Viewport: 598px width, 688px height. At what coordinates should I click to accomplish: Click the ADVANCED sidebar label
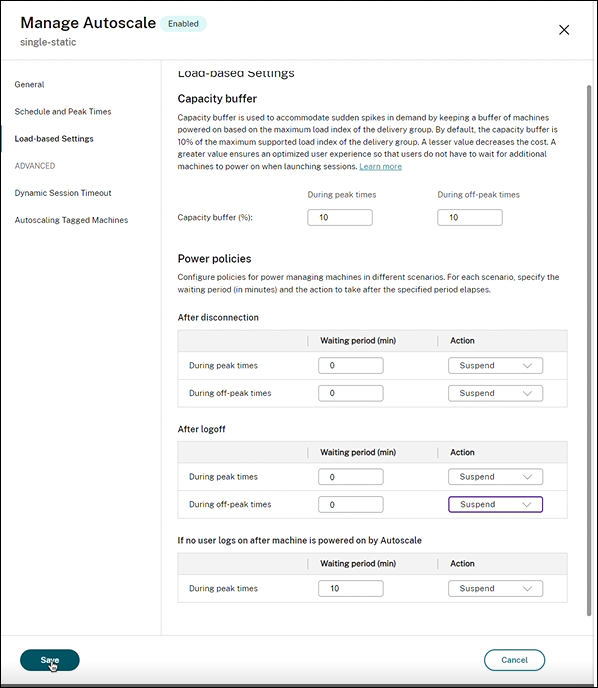pos(35,166)
